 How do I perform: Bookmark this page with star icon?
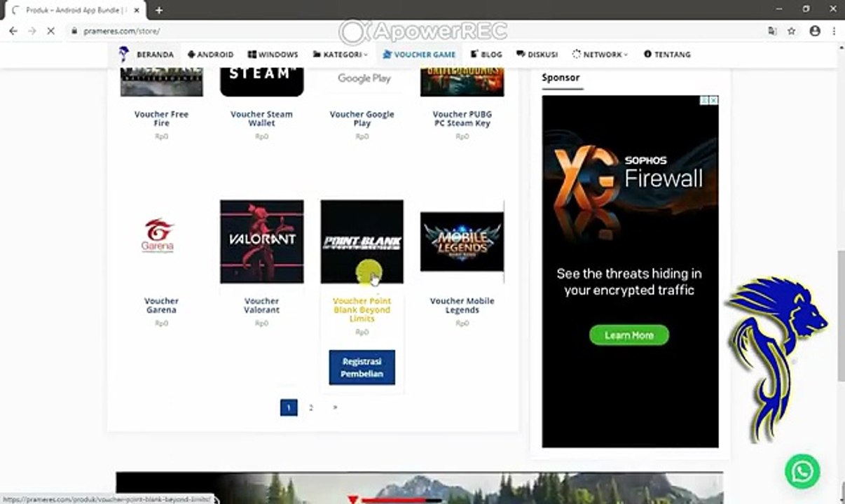tap(792, 31)
